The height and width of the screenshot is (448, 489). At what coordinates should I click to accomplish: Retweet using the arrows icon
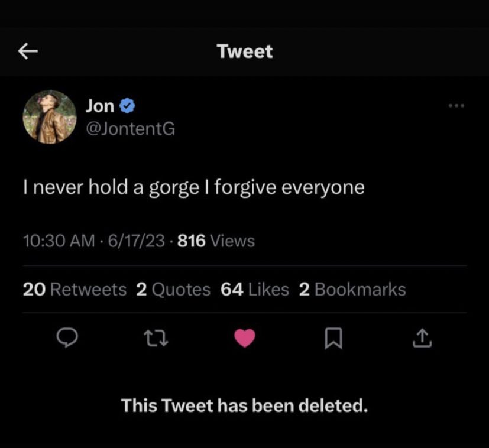(x=156, y=339)
